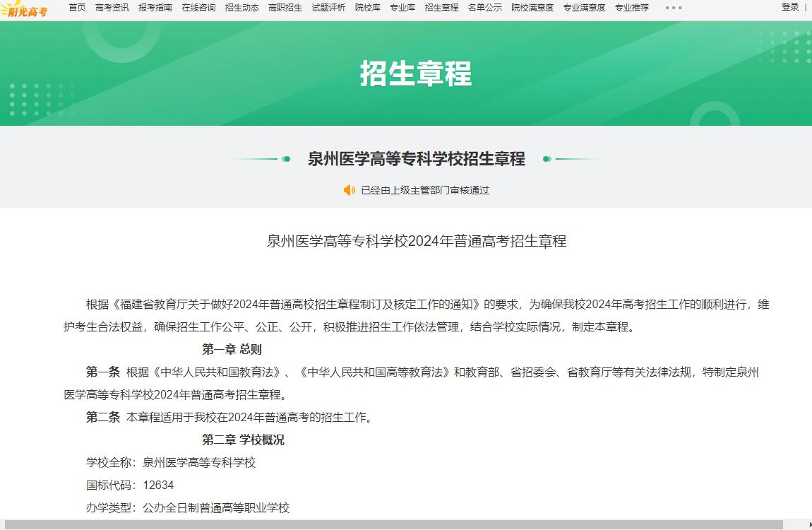
Task: Click the horizontal scrollbar at the bottom
Action: pyautogui.click(x=393, y=525)
